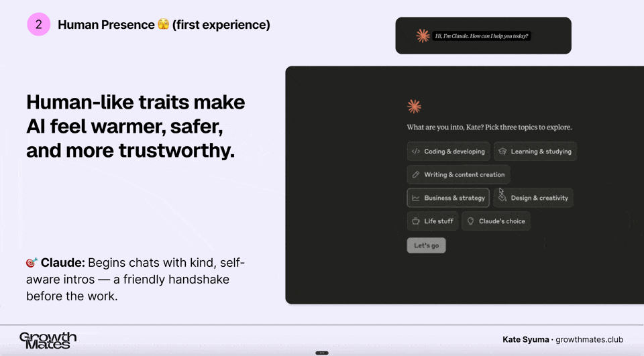Click the "Hi, I'm Claude" greeting bubble
The image size is (644, 356).
[x=482, y=36]
